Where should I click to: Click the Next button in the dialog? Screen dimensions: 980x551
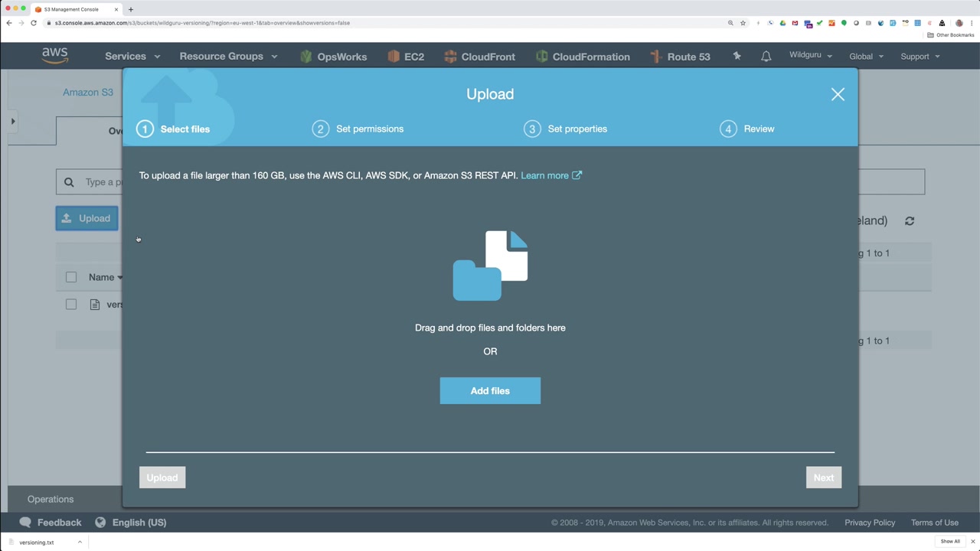coord(824,478)
